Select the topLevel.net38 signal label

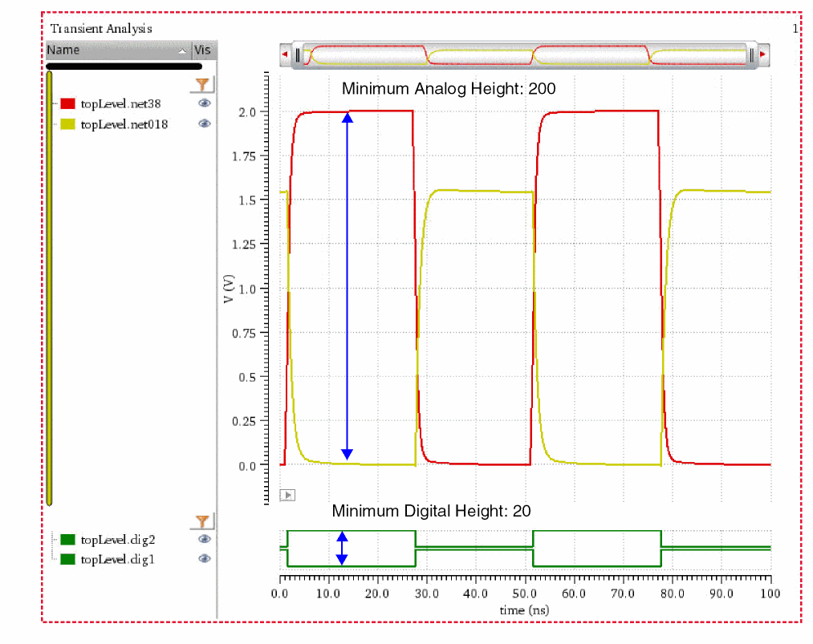[x=123, y=103]
